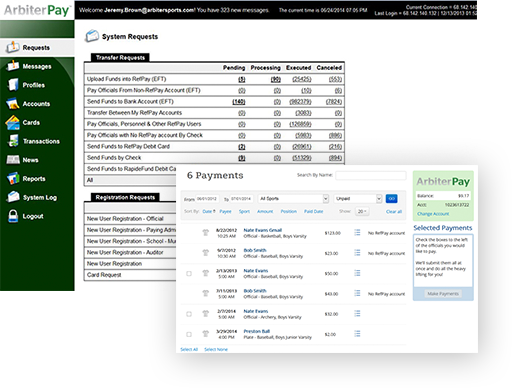Sort payments by Paid Date

[x=313, y=211]
